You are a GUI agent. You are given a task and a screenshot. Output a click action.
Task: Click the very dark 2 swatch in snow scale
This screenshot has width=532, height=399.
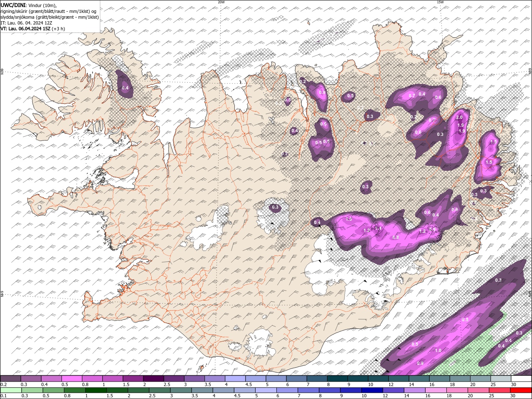pyautogui.click(x=153, y=379)
